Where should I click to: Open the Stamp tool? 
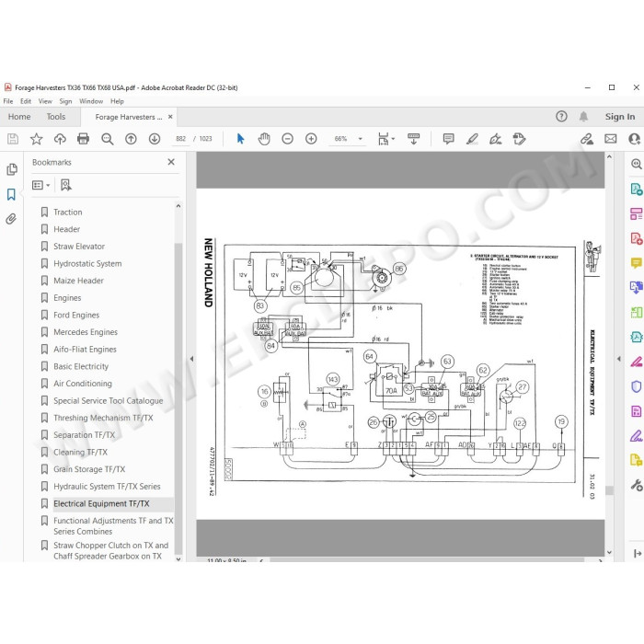point(519,139)
